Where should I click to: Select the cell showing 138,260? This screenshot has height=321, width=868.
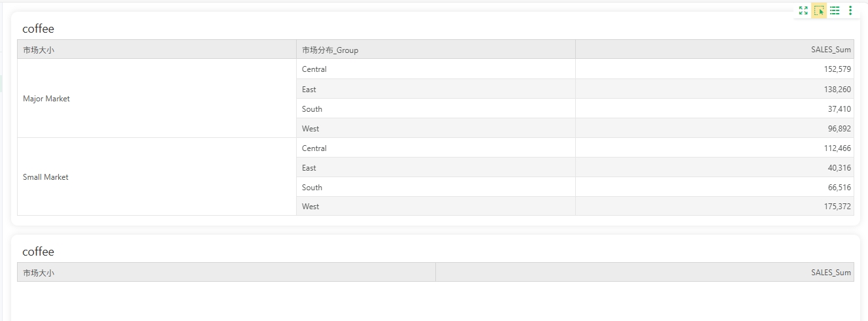coord(837,90)
